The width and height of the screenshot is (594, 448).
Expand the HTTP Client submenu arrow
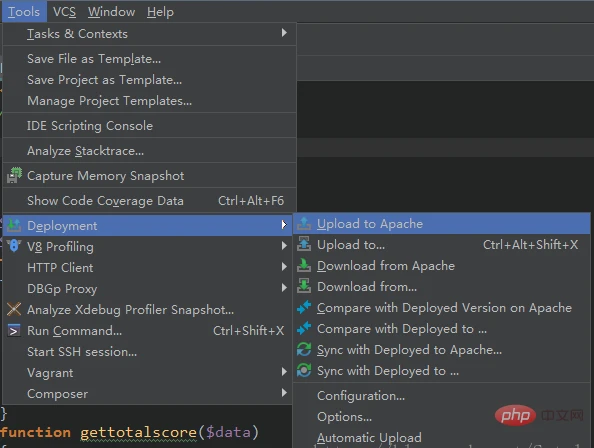tap(284, 267)
